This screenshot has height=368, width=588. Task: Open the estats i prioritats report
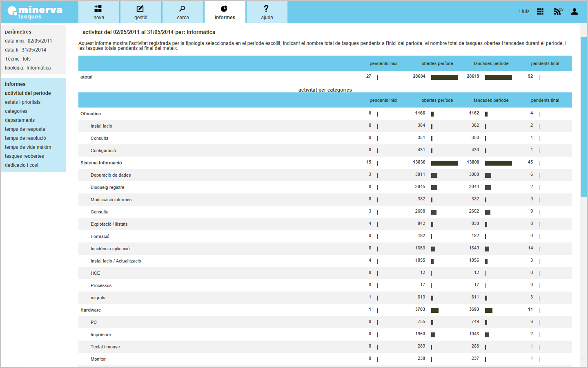pyautogui.click(x=23, y=102)
